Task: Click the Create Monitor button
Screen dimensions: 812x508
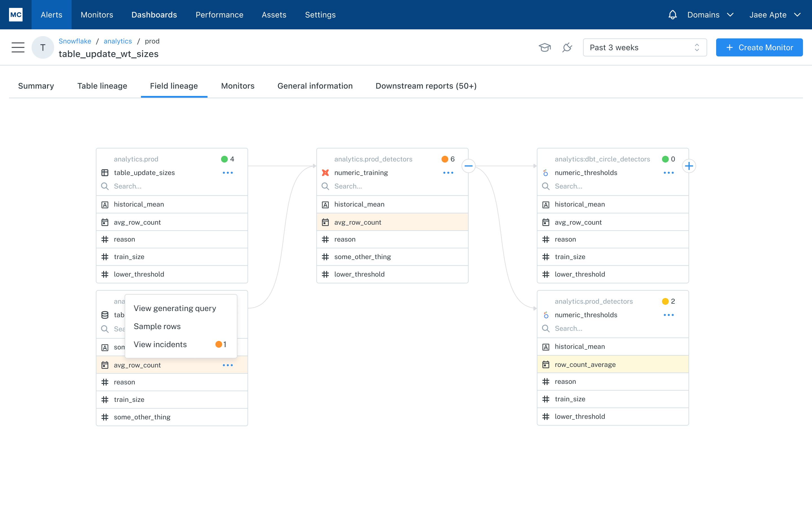Action: [759, 47]
